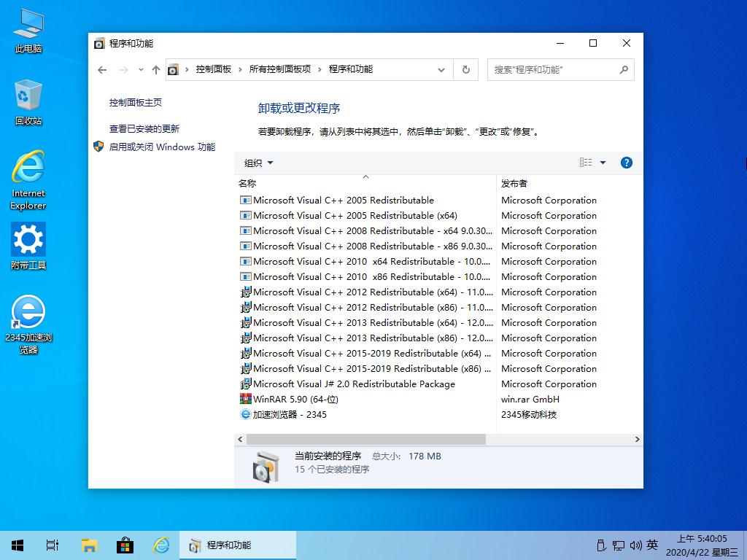Viewport: 747px width, 560px height.
Task: Go up one level with up arrow
Action: pos(156,70)
